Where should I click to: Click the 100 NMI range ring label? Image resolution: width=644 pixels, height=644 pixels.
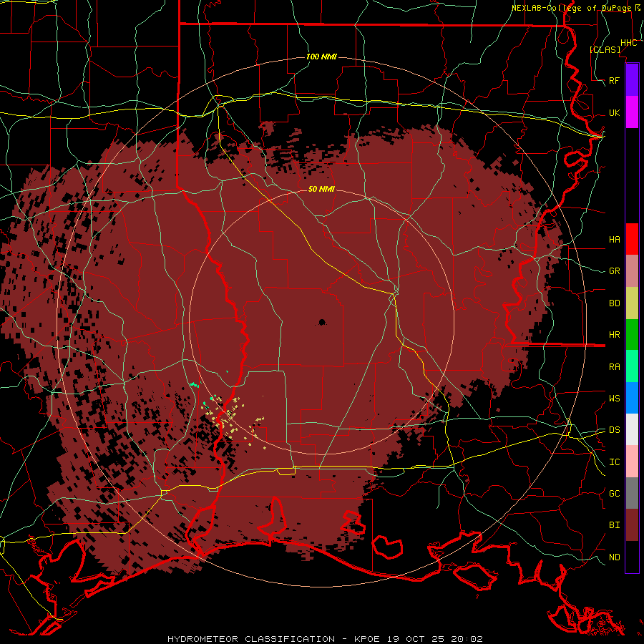[321, 57]
